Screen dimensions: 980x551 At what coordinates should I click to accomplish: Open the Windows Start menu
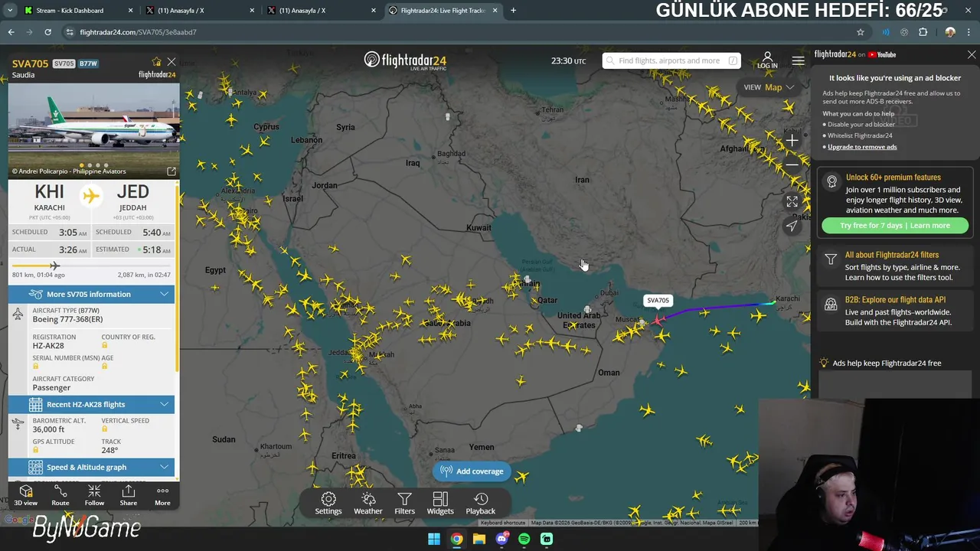click(434, 539)
